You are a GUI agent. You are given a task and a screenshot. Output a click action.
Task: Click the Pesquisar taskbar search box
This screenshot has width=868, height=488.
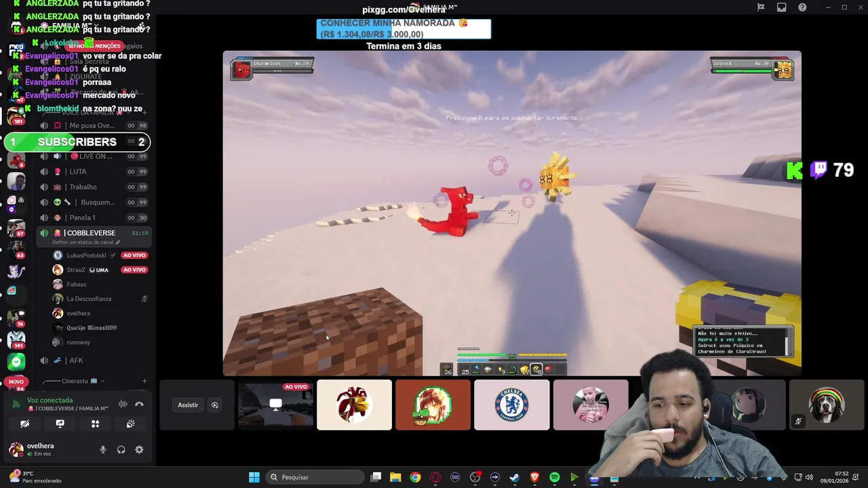click(x=315, y=477)
